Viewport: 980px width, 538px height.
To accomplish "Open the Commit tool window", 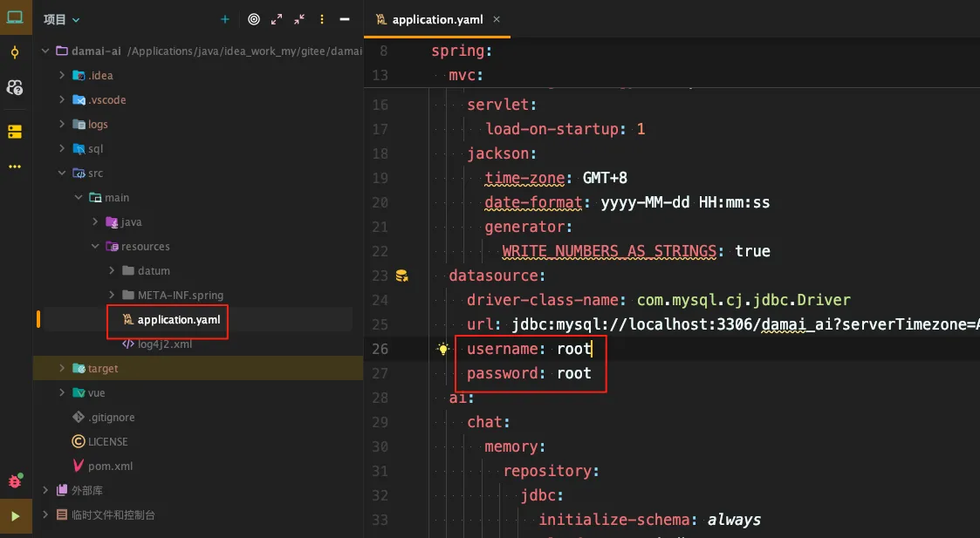I will point(15,52).
